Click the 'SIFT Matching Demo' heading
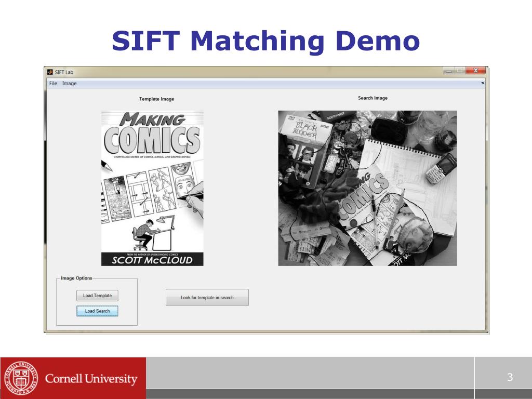Screen dimensions: 532x399 [x=266, y=41]
